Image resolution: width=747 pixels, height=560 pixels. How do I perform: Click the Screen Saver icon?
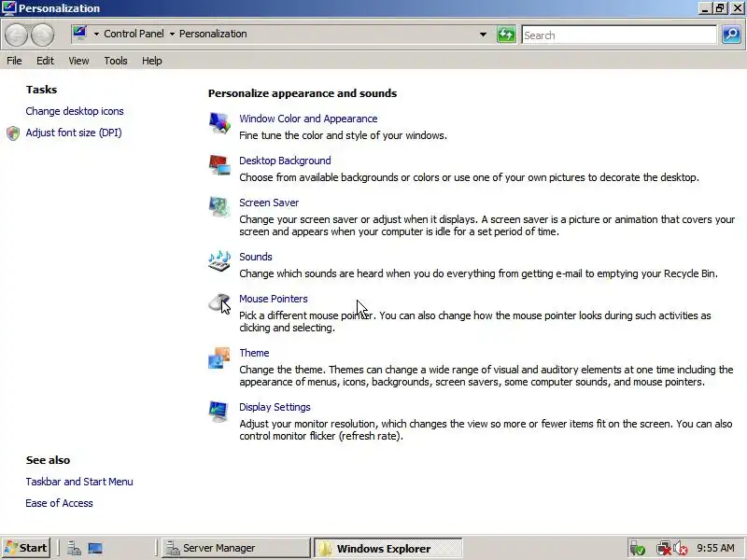point(219,206)
